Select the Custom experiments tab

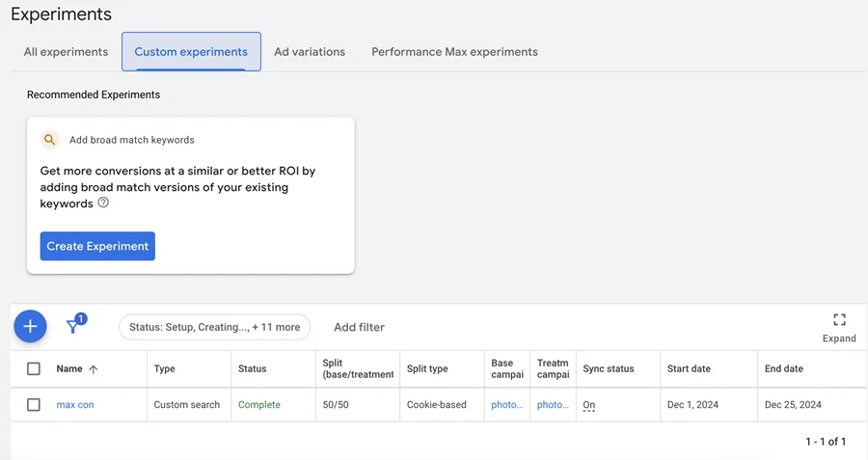[191, 51]
